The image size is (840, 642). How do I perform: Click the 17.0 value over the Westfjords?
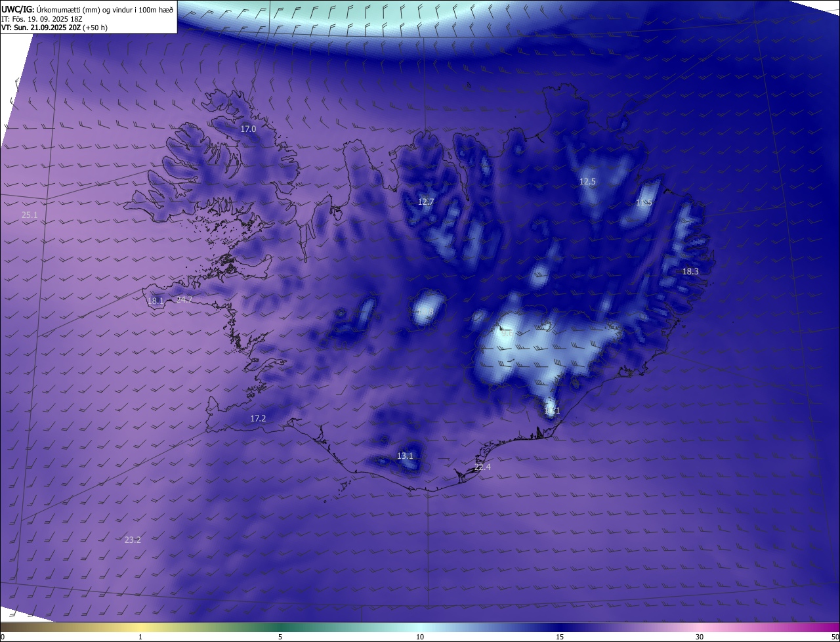pyautogui.click(x=248, y=129)
